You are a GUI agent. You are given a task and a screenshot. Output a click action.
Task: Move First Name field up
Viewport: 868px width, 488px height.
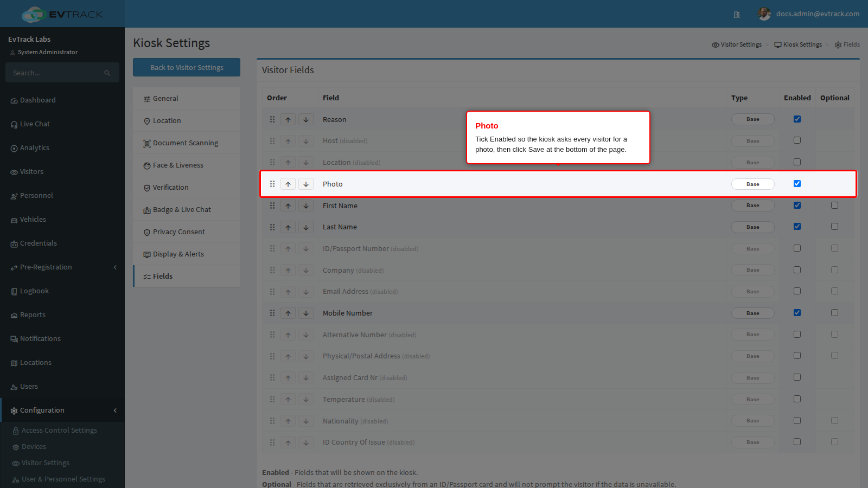point(288,206)
